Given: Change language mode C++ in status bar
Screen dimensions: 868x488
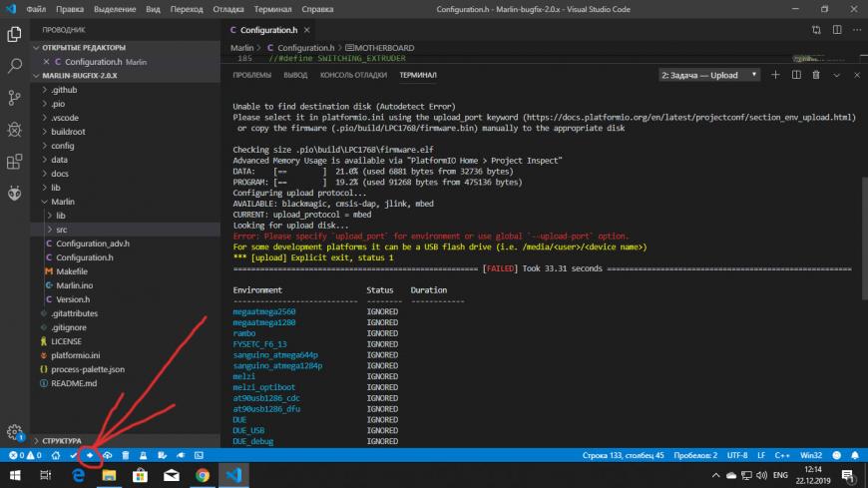Looking at the screenshot, I should [x=781, y=455].
